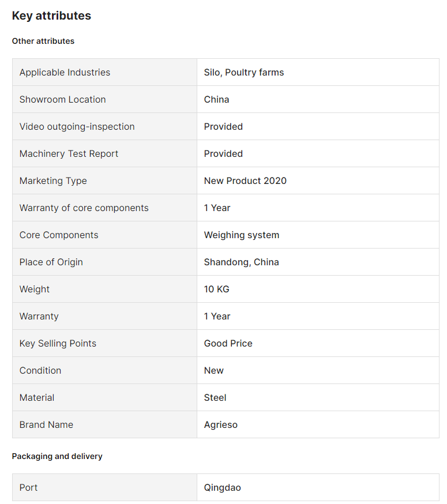Screen dimensions: 447x504
Task: Select the 10 KG weight value
Action: (216, 289)
